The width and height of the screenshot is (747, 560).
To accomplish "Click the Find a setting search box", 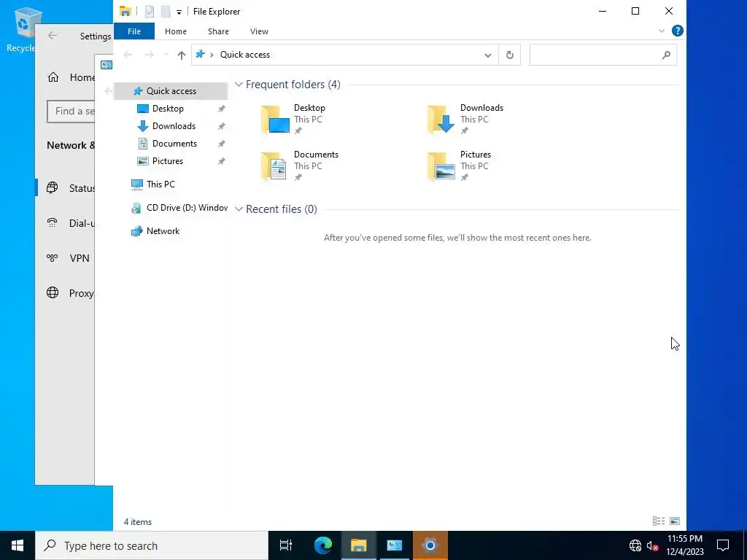I will click(x=71, y=112).
